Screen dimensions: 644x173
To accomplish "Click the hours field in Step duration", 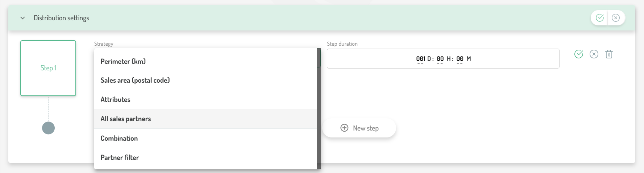I will coord(440,59).
